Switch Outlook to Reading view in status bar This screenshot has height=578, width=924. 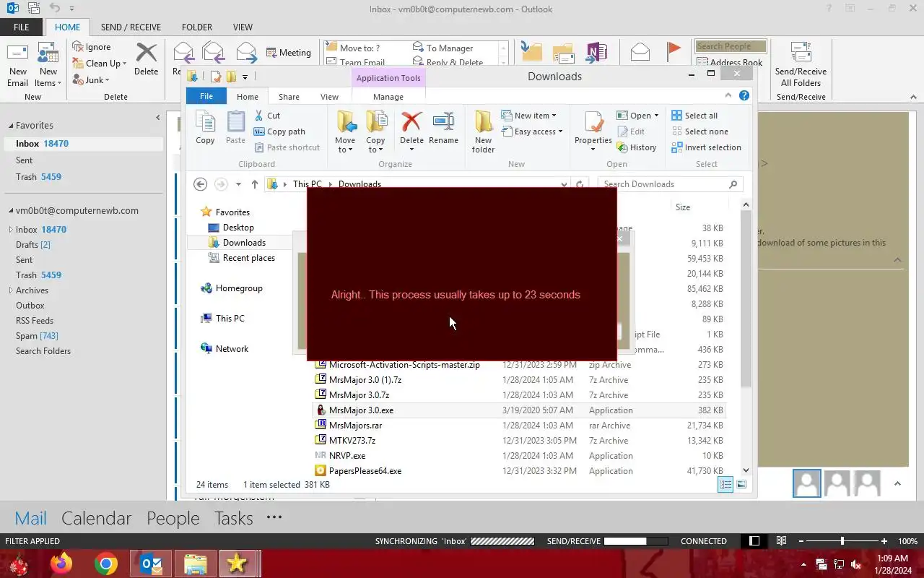tap(781, 541)
